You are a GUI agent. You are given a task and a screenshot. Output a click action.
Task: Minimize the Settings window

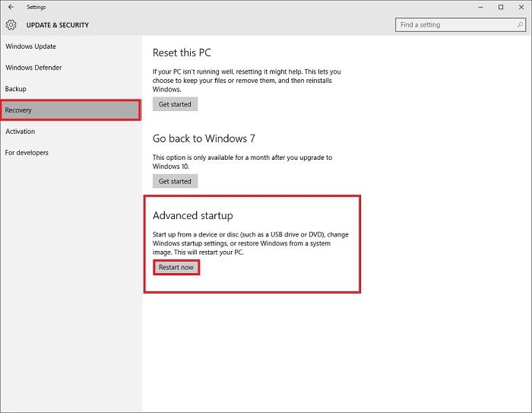point(481,7)
